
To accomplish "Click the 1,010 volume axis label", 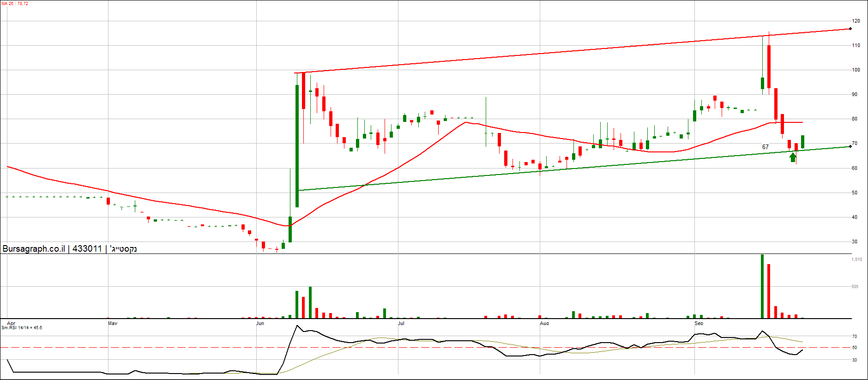I will click(x=856, y=259).
